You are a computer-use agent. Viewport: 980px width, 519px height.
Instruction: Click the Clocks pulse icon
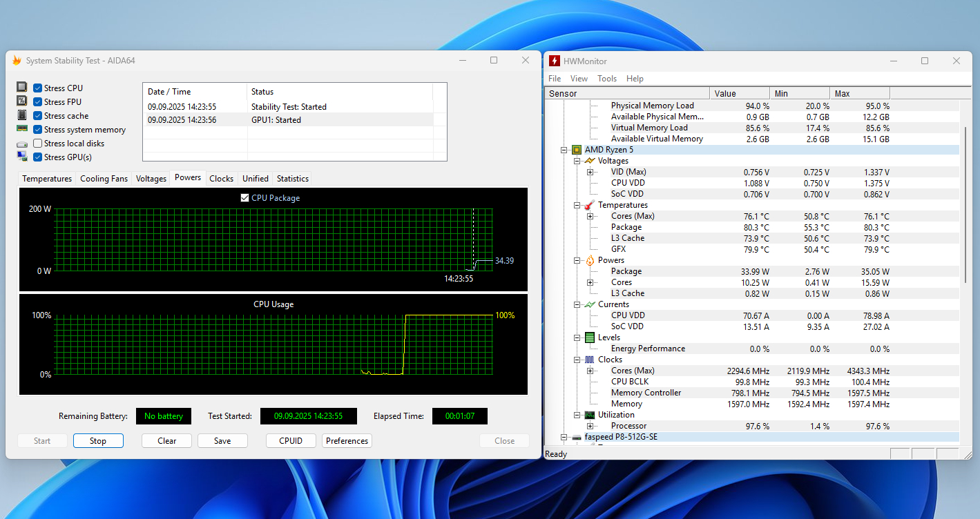pyautogui.click(x=589, y=360)
